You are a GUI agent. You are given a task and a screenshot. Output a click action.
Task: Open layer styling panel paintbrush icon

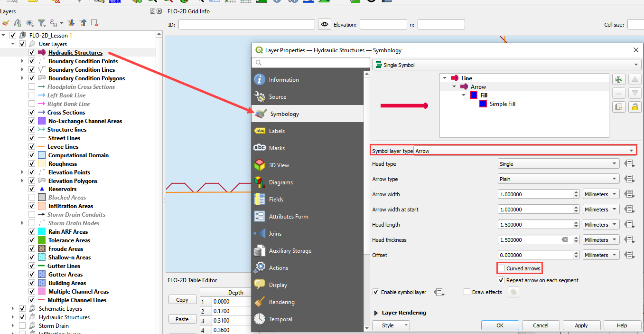pos(6,23)
